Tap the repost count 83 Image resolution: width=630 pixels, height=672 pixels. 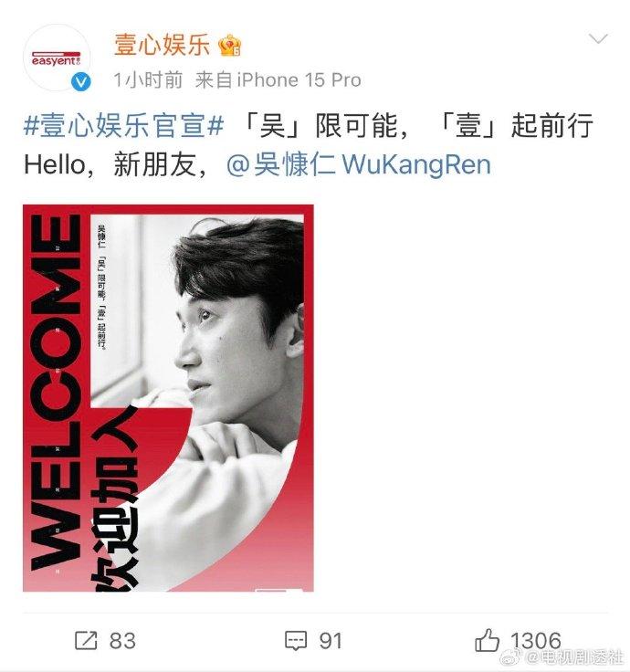pos(122,641)
